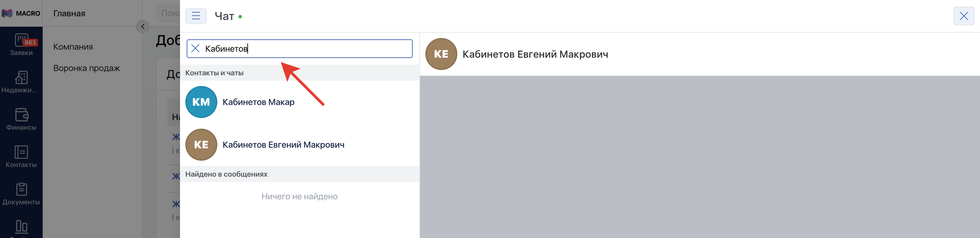Select Компания menu item
The width and height of the screenshot is (980, 238).
click(x=73, y=47)
